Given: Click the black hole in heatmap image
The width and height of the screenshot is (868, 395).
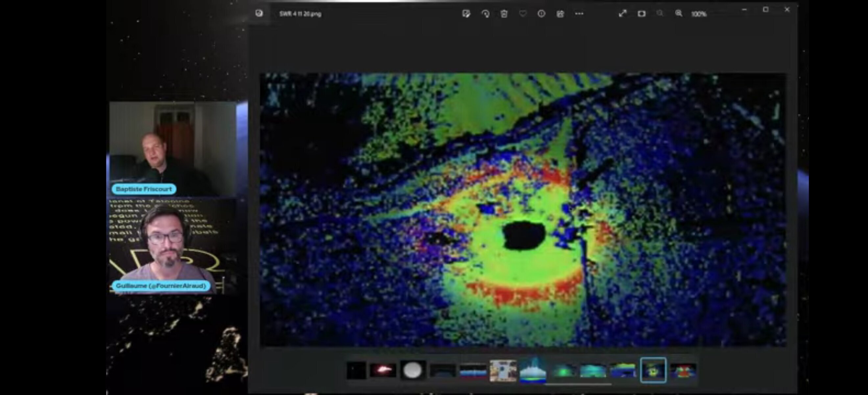Looking at the screenshot, I should coord(524,235).
